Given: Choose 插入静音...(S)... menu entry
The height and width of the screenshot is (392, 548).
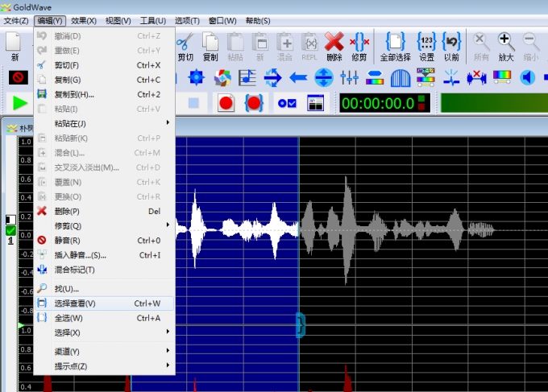Looking at the screenshot, I should click(x=105, y=255).
